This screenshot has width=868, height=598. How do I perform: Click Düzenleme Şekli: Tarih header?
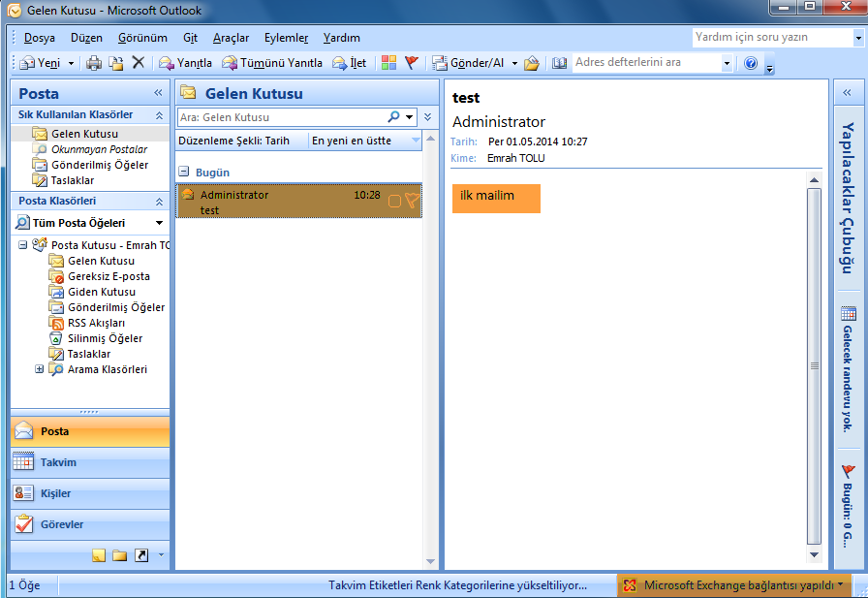[x=242, y=141]
